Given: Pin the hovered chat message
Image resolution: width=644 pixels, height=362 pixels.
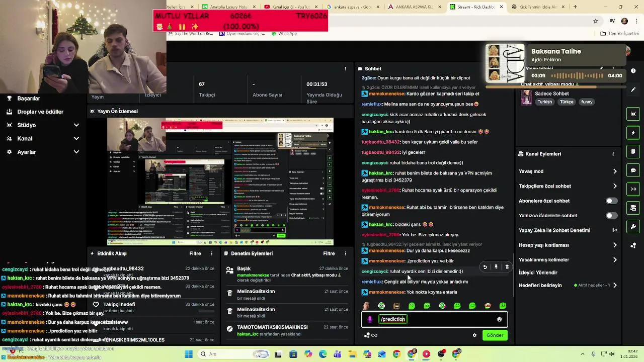Looking at the screenshot, I should tap(496, 267).
